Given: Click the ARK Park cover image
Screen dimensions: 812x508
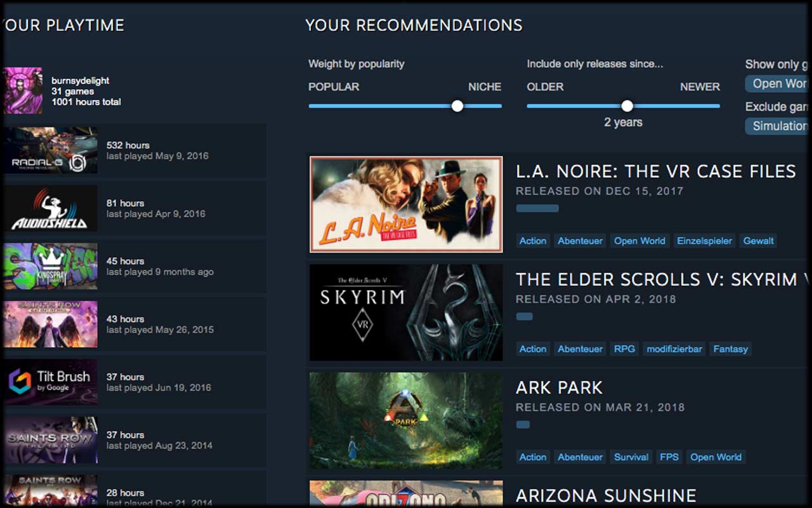Looking at the screenshot, I should pyautogui.click(x=406, y=420).
